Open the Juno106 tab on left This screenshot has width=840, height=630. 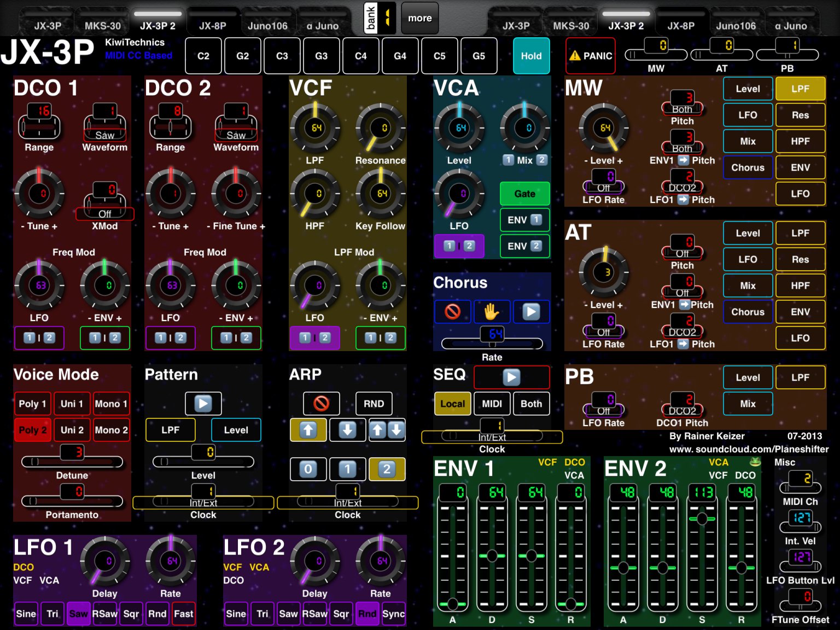pyautogui.click(x=267, y=25)
